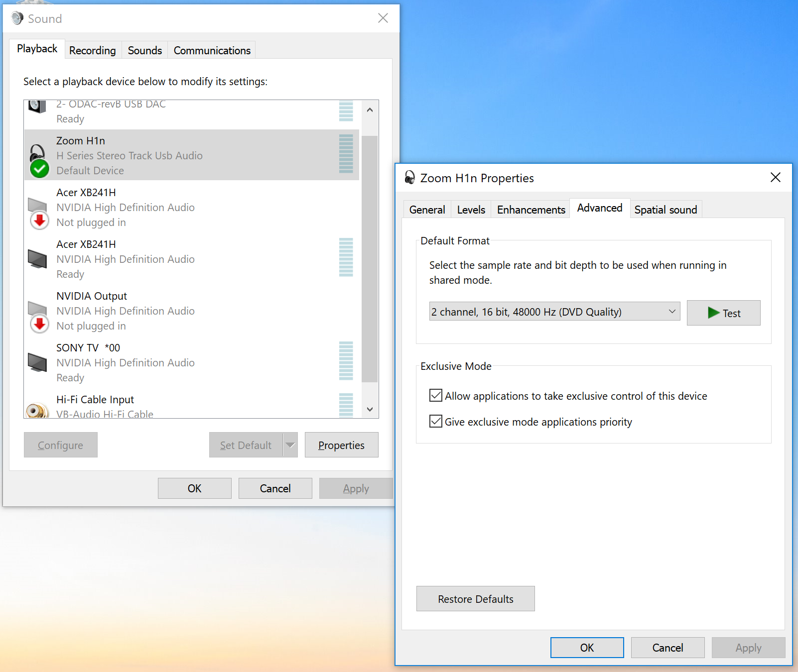Play the Test sound button
This screenshot has height=672, width=798.
[724, 313]
